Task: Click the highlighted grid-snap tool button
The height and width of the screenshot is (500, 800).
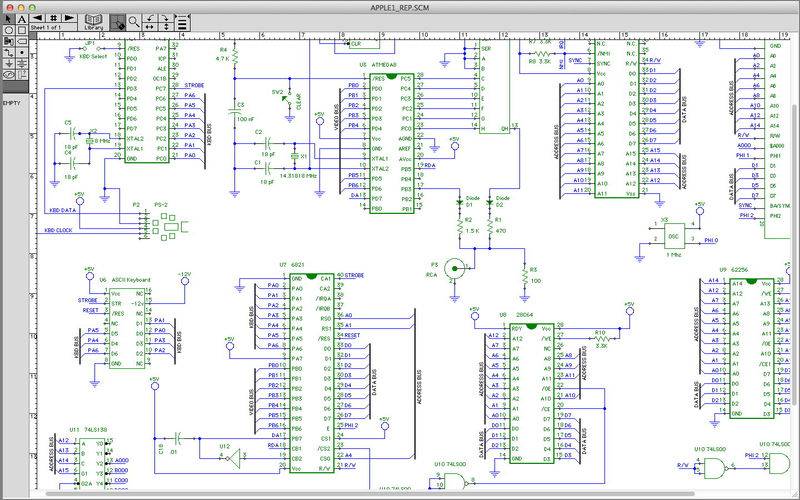Action: pyautogui.click(x=117, y=22)
